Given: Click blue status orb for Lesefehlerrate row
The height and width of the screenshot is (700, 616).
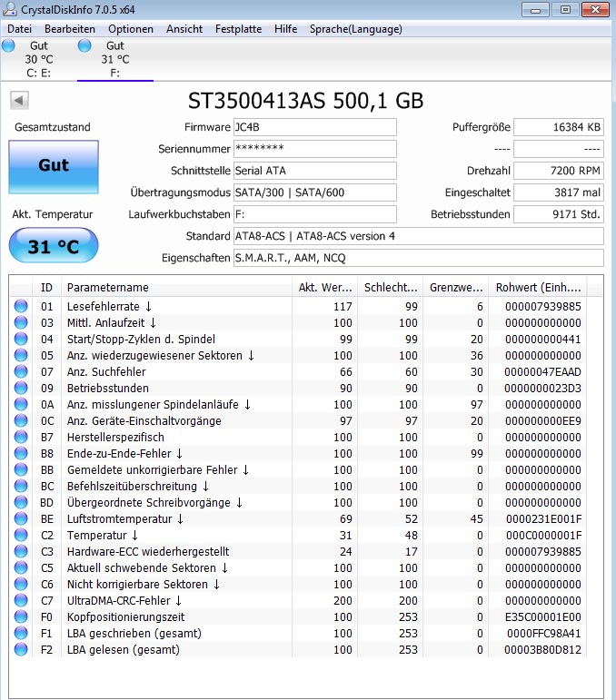Looking at the screenshot, I should [21, 306].
